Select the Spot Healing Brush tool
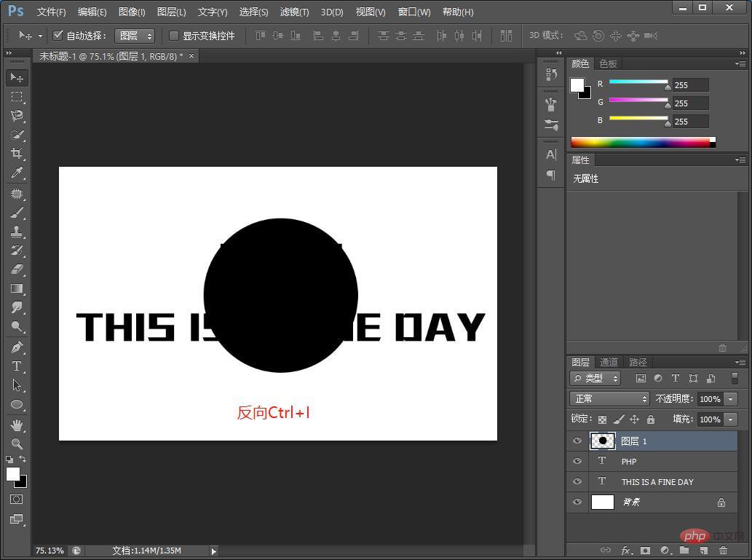Viewport: 752px width, 560px height. tap(17, 194)
